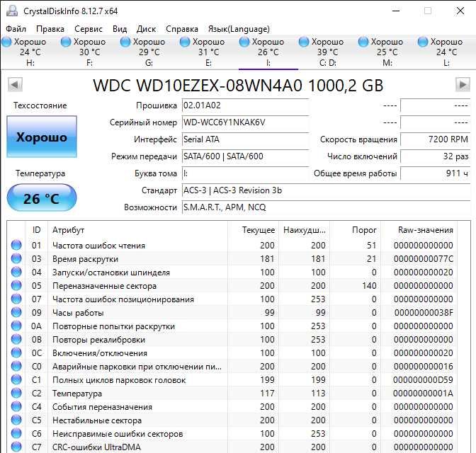The height and width of the screenshot is (453, 476).
Task: Open the Правка menu
Action: [x=50, y=29]
